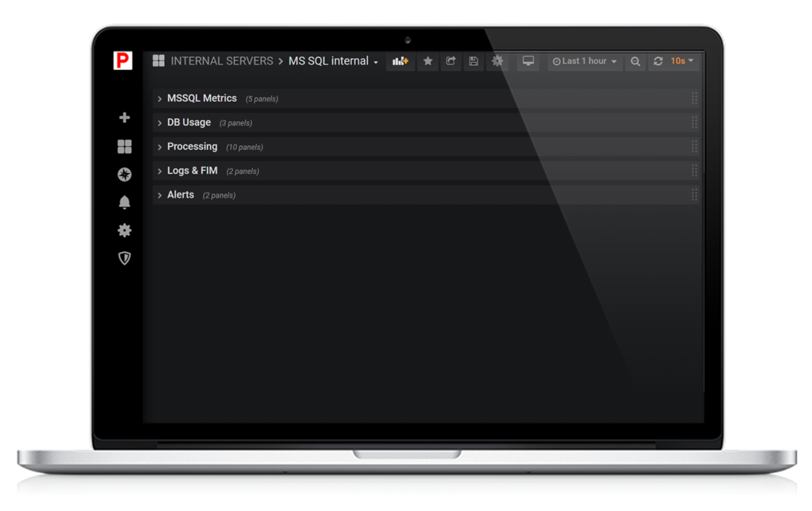This screenshot has width=812, height=511.
Task: Click the (5 panels) label
Action: [x=262, y=99]
